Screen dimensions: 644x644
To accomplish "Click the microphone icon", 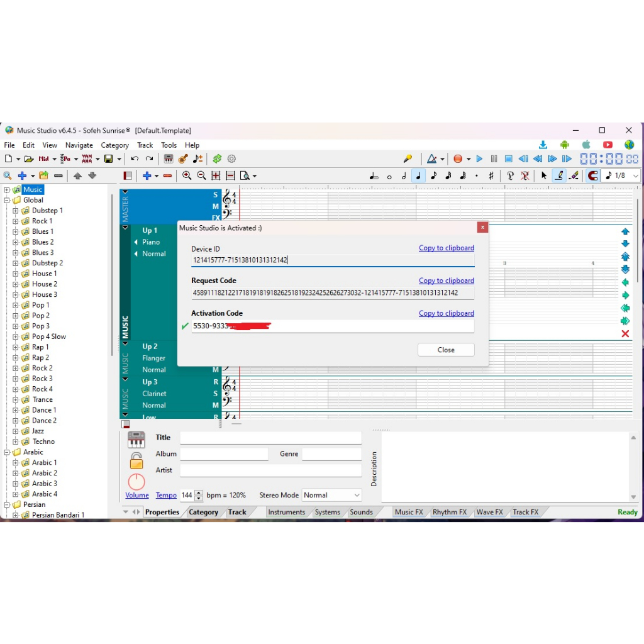I will (x=408, y=159).
